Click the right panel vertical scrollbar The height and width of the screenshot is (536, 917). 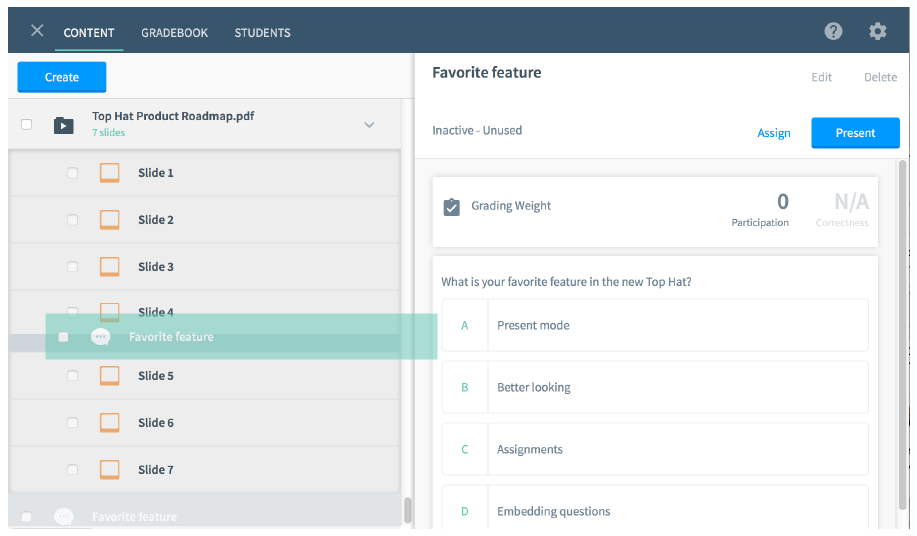pos(903,336)
